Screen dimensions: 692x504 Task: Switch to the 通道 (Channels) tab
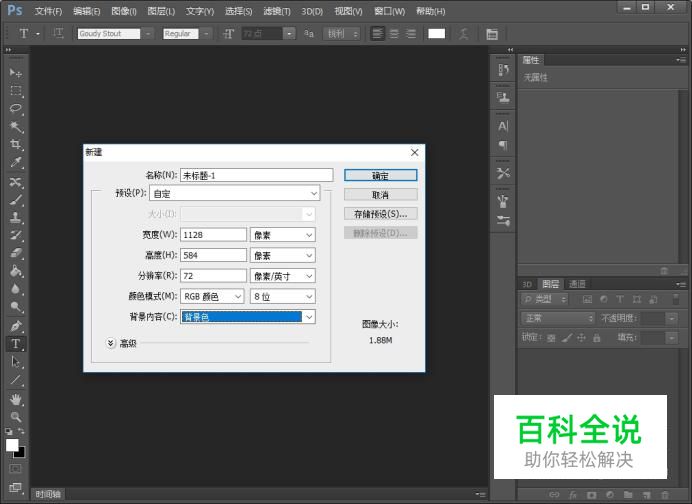577,284
